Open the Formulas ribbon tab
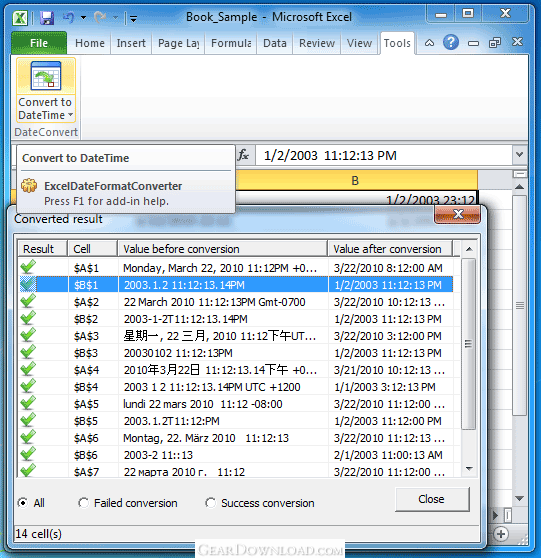541x558 pixels. coord(231,43)
